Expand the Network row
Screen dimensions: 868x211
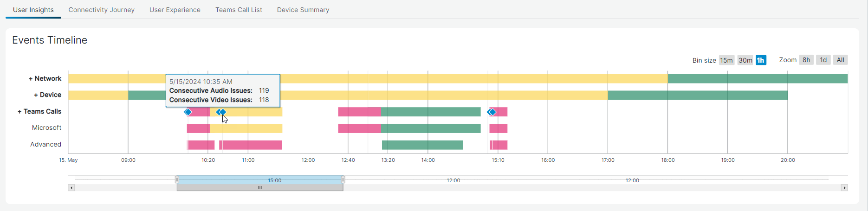[x=45, y=79]
